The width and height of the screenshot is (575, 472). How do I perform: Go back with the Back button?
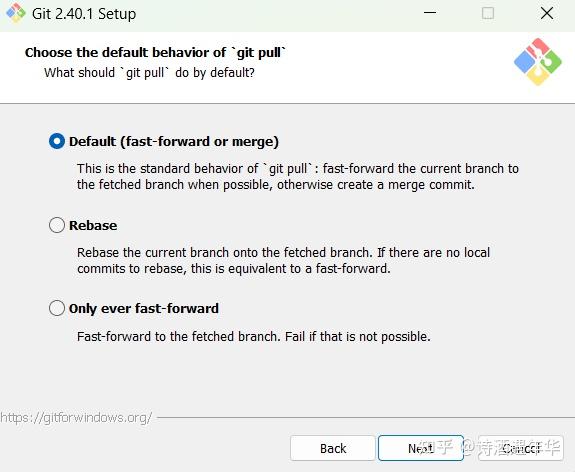click(x=333, y=448)
